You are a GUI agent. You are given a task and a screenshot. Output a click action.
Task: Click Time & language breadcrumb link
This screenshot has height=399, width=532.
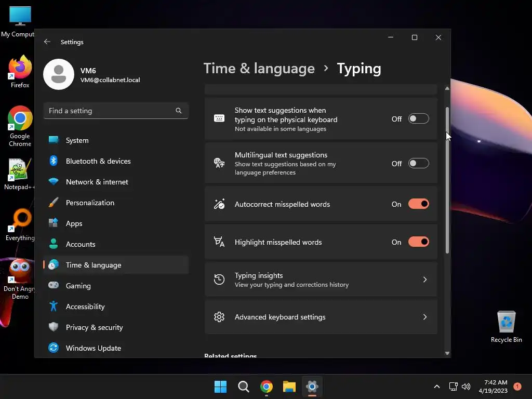(x=259, y=69)
